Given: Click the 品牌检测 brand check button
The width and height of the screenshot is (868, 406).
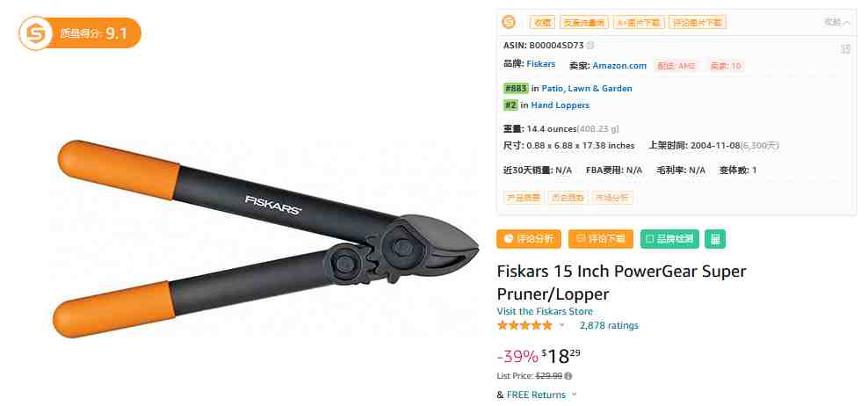Looking at the screenshot, I should pyautogui.click(x=669, y=239).
